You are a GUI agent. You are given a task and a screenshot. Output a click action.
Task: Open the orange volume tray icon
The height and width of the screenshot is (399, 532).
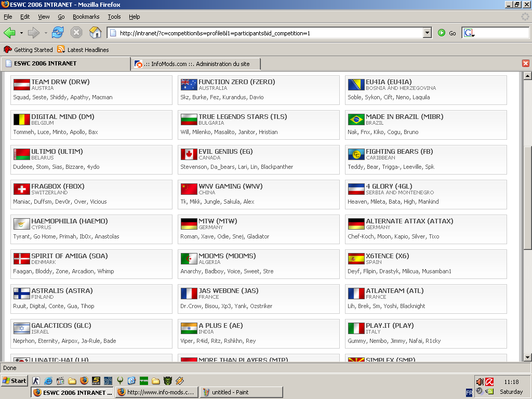click(480, 382)
